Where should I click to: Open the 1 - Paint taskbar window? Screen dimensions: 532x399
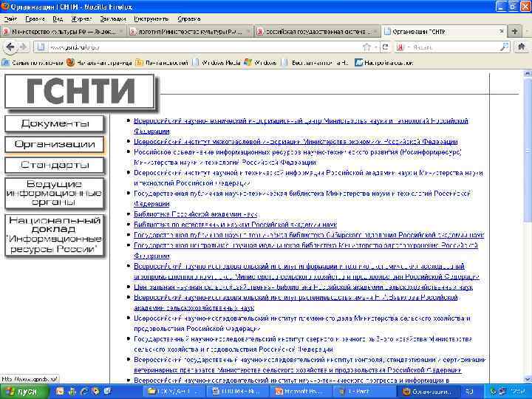(x=365, y=392)
